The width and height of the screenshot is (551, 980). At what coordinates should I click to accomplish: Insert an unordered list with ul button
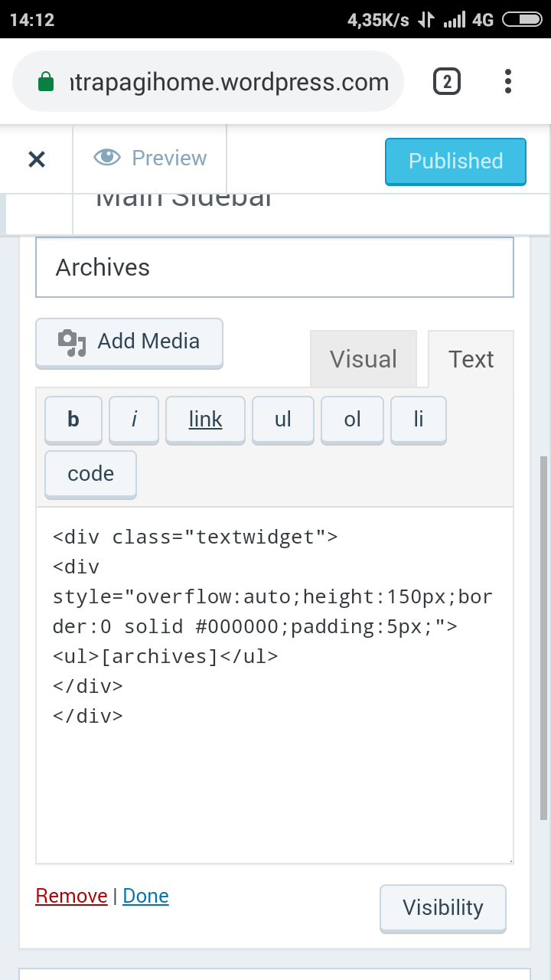[283, 420]
